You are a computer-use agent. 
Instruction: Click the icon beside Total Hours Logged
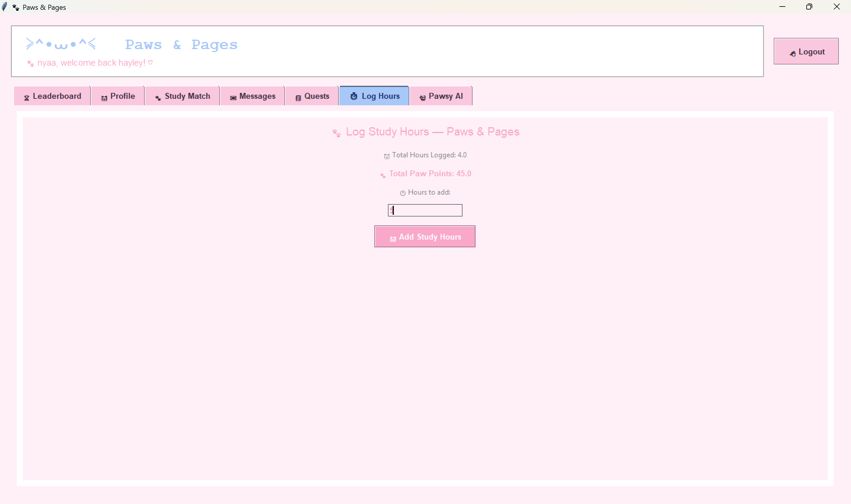pos(387,156)
